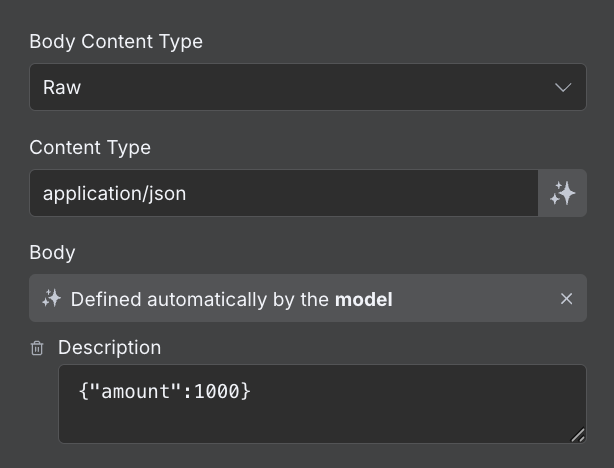Click the sparkle icon beside Content Type
This screenshot has width=614, height=468.
(562, 193)
